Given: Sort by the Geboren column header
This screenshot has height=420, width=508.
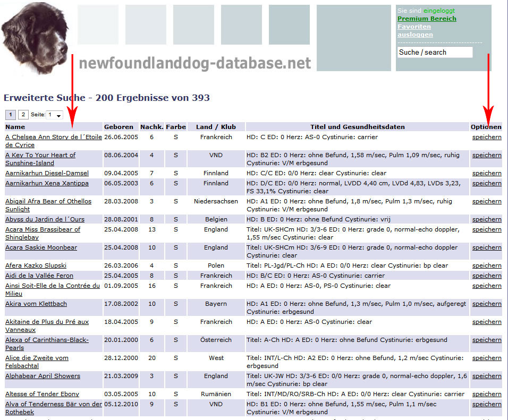Looking at the screenshot, I should pos(118,127).
